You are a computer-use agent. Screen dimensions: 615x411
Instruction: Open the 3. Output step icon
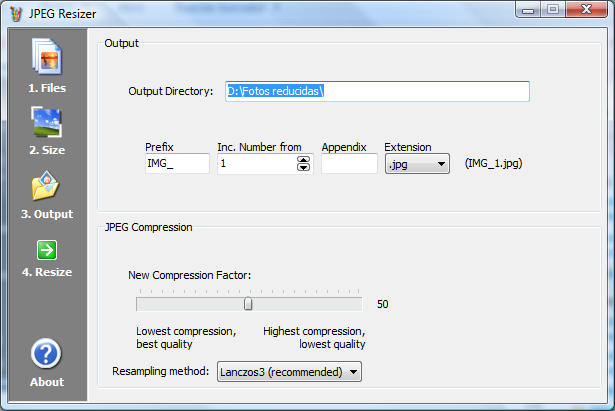45,185
